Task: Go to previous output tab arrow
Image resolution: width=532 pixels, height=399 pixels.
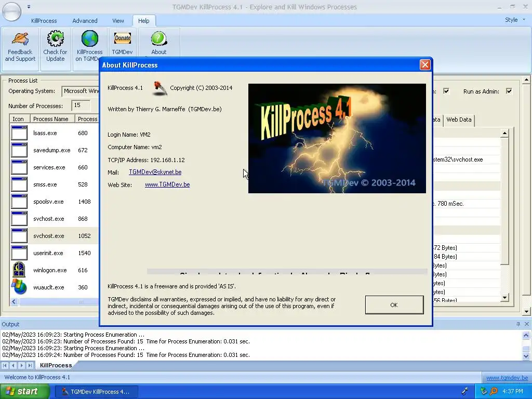Action: click(13, 365)
